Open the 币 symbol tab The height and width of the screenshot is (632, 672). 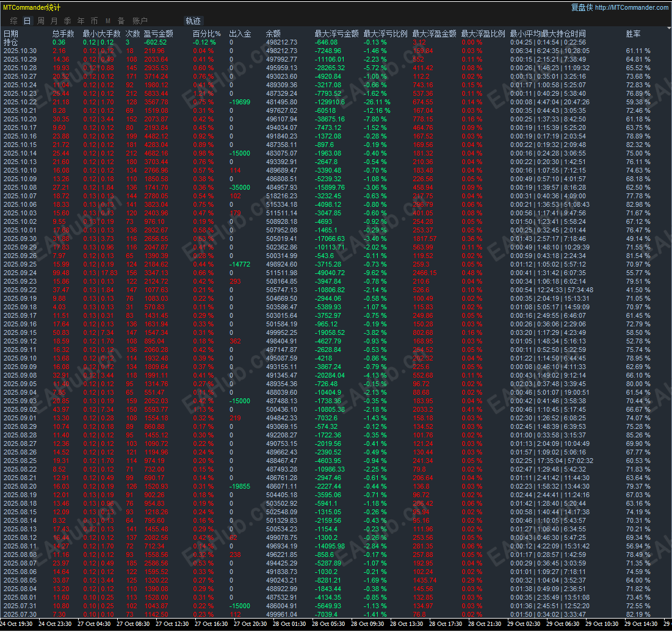click(x=94, y=21)
